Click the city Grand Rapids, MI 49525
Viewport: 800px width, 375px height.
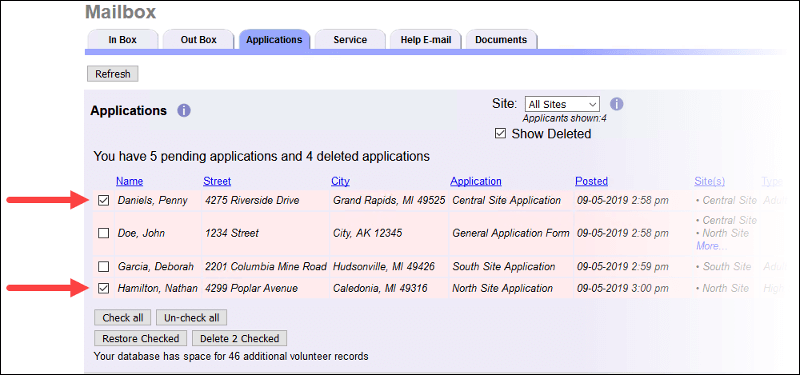pos(389,201)
